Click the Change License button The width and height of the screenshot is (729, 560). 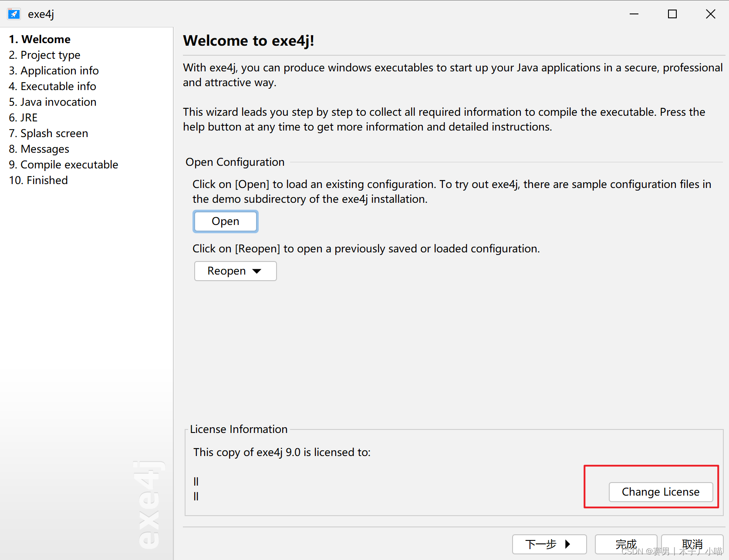[661, 492]
